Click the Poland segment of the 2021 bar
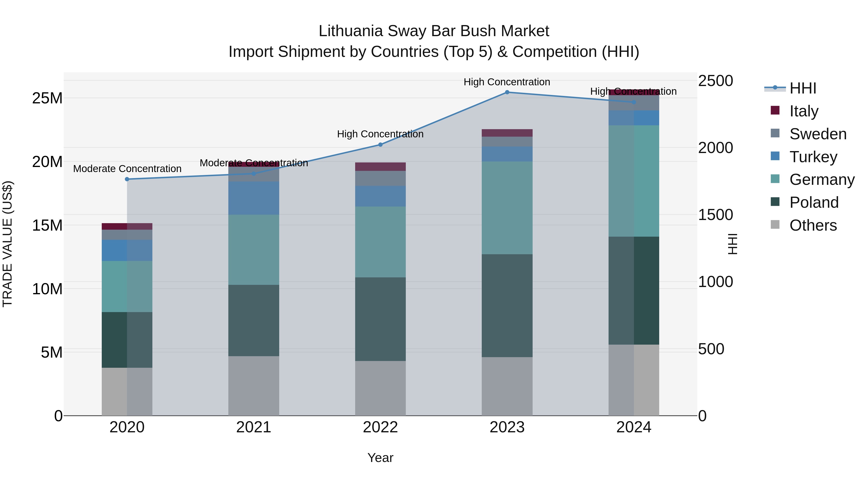The image size is (868, 488). [254, 321]
